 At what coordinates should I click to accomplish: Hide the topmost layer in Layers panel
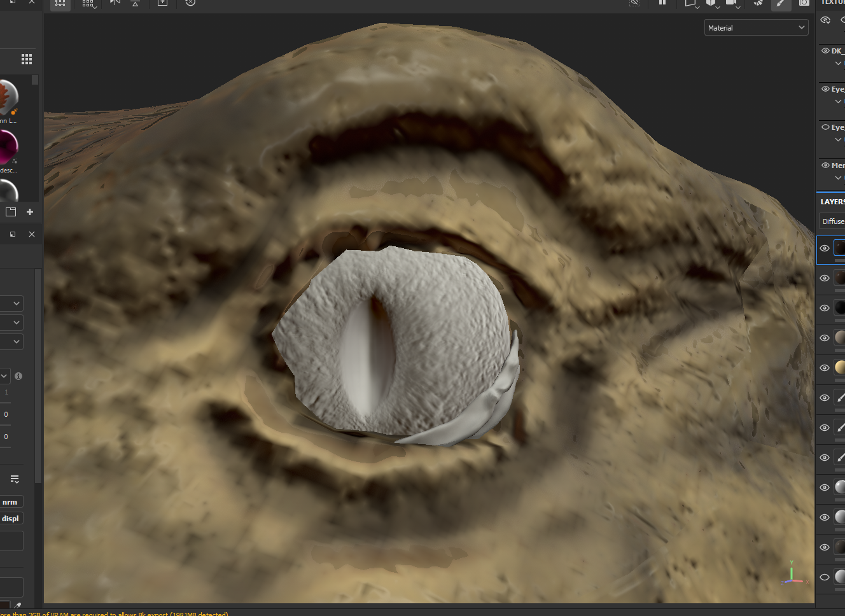825,248
